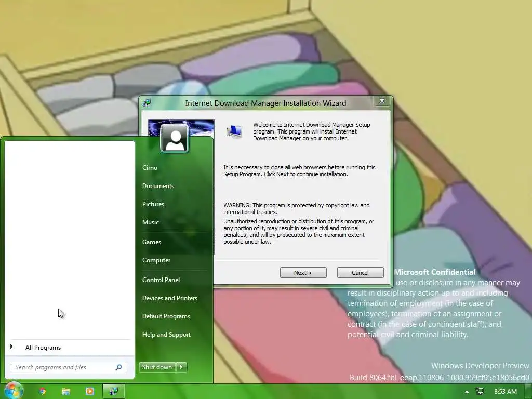This screenshot has width=532, height=399.
Task: Click the search magnifier icon
Action: coord(119,367)
